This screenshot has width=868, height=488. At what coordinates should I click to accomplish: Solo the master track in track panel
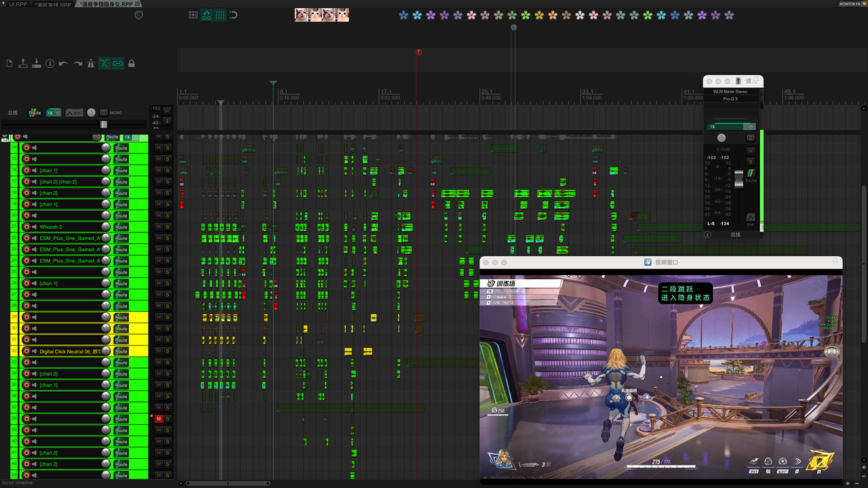167,122
